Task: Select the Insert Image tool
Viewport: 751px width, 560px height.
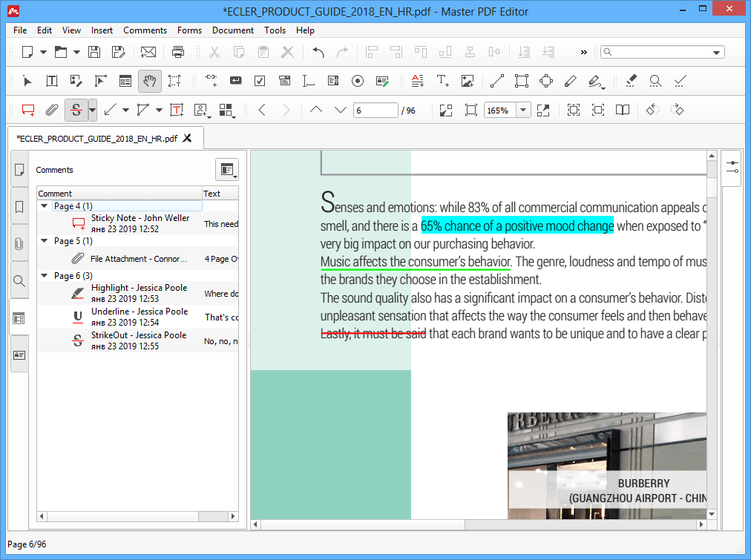Action: (x=468, y=81)
